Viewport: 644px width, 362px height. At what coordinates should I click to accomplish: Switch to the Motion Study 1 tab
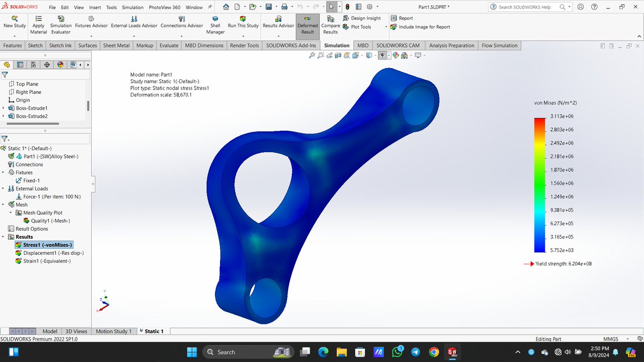pos(113,331)
